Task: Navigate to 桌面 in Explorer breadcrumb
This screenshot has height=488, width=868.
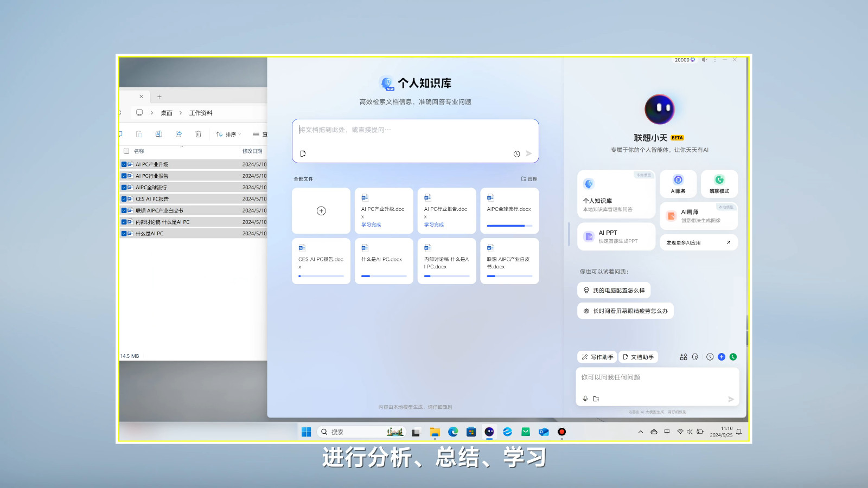Action: (167, 113)
